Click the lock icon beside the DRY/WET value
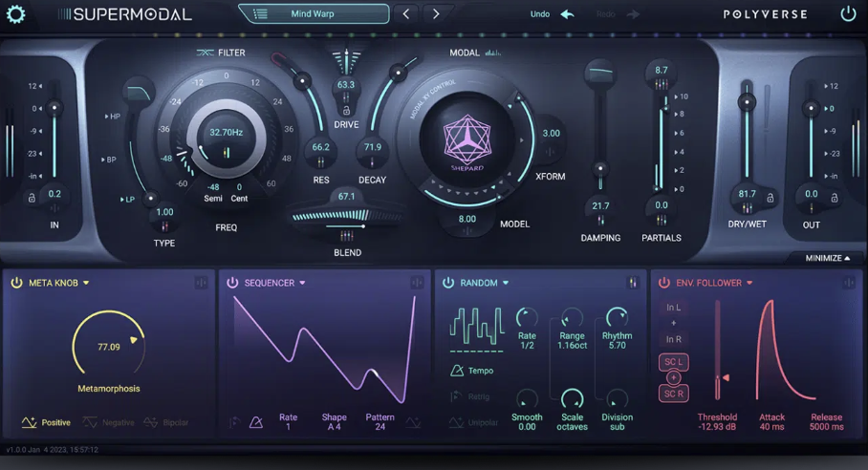Image resolution: width=868 pixels, height=470 pixels. [x=770, y=198]
